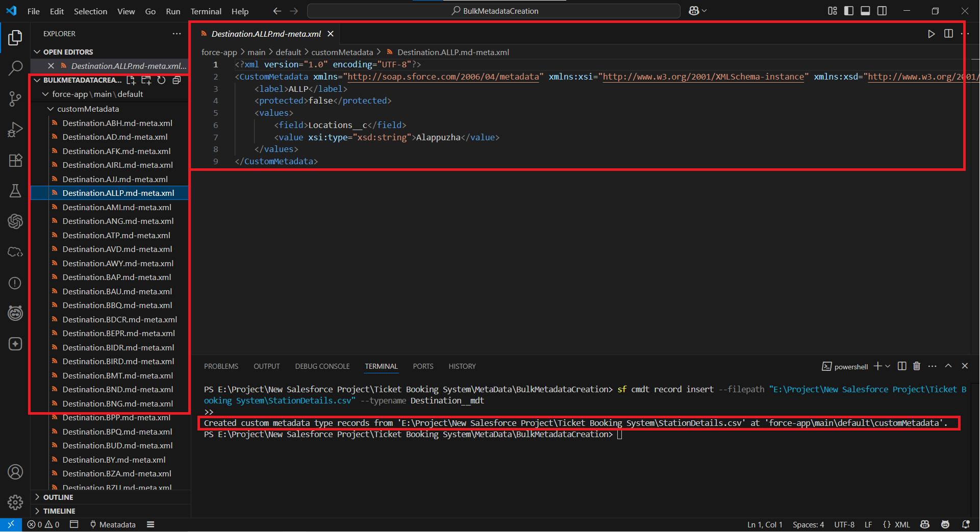This screenshot has height=532, width=980.
Task: Click the Manage settings gear icon
Action: [15, 502]
